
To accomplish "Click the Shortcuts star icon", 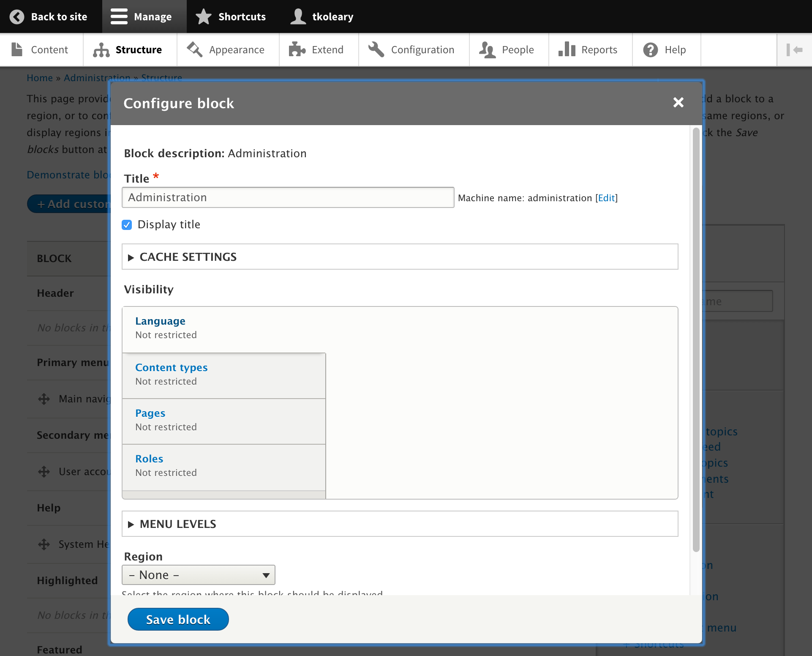I will pos(204,16).
